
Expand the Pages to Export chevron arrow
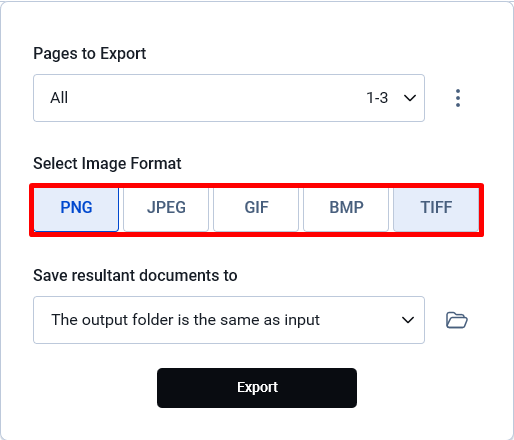410,98
